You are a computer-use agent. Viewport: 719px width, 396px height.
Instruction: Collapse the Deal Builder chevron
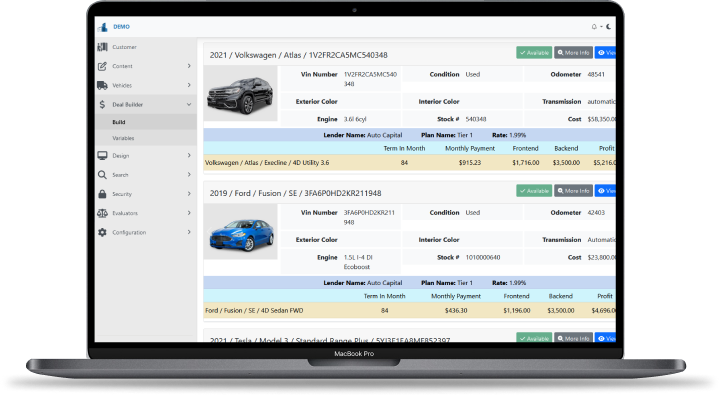[189, 104]
